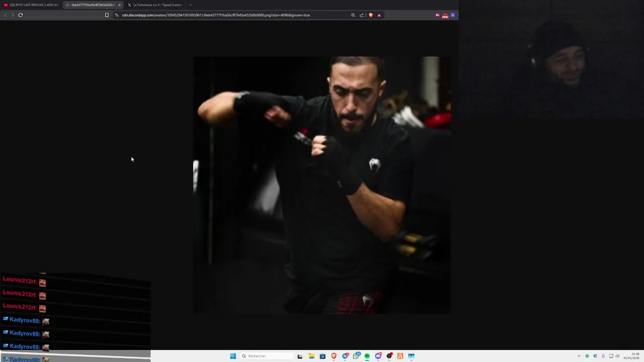Reload the page with the refresh icon
Viewport: 644px width, 362px height.
coord(21,15)
